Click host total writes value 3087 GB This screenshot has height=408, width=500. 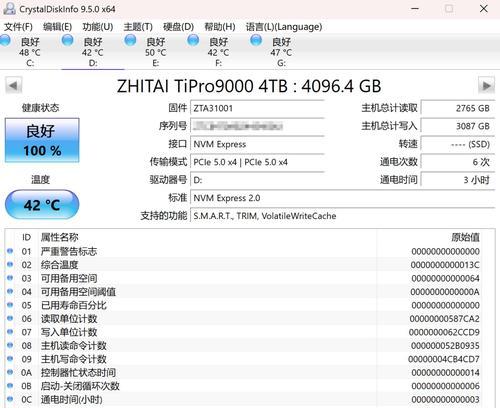coord(458,126)
